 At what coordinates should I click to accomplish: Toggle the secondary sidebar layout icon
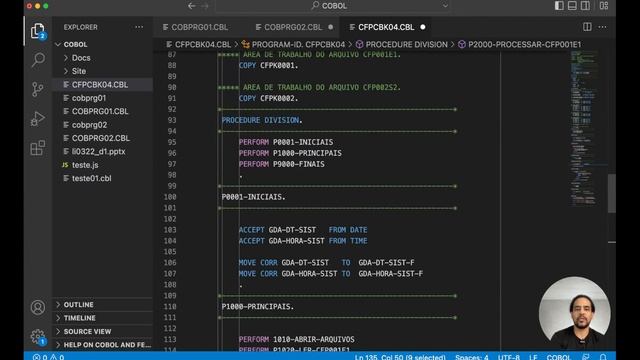pos(585,6)
